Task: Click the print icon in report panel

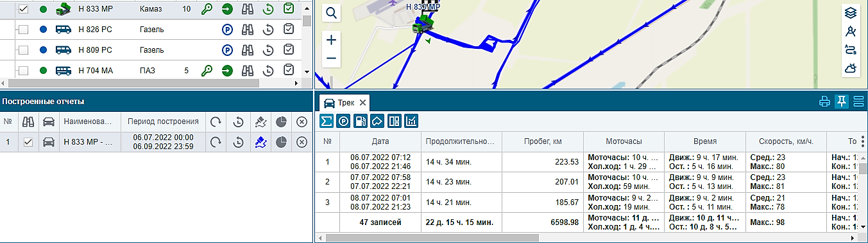Action: click(x=825, y=102)
